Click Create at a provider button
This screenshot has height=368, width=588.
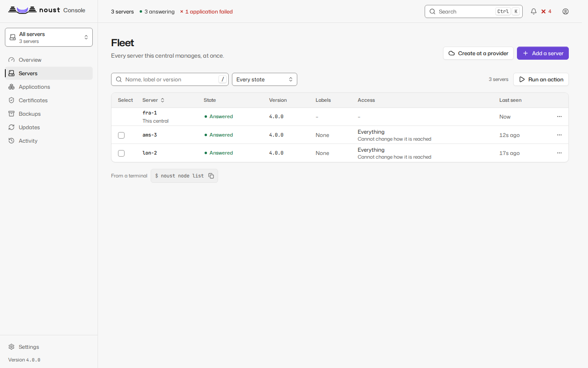[478, 53]
